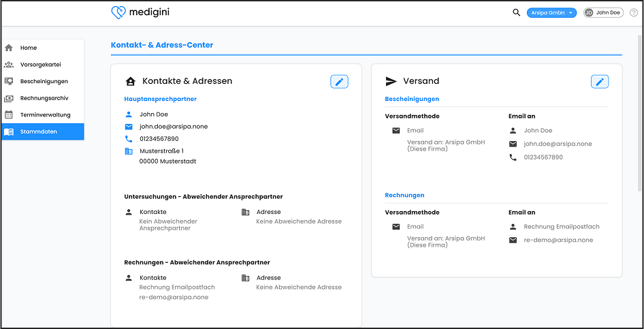Click the medigini heart logo
Screen dimensions: 644x329
[118, 12]
